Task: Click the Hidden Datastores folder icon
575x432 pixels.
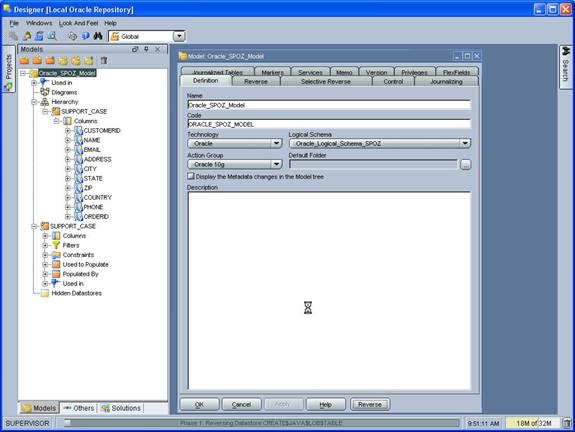Action: coord(45,293)
